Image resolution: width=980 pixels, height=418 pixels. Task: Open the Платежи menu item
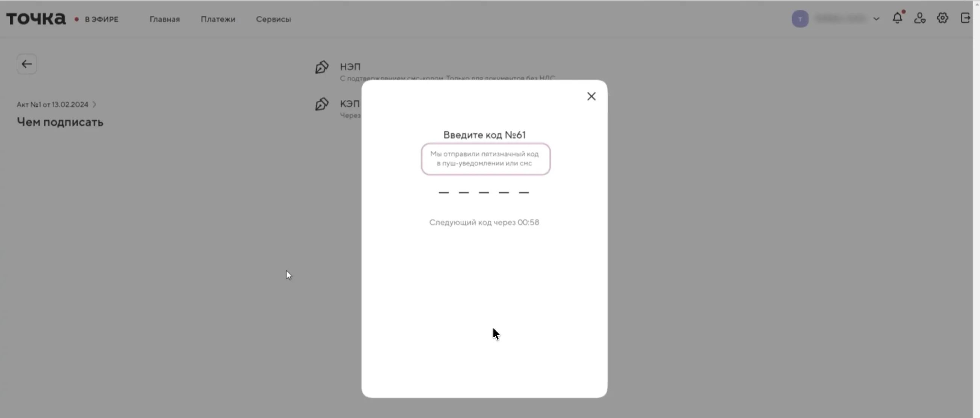tap(218, 19)
